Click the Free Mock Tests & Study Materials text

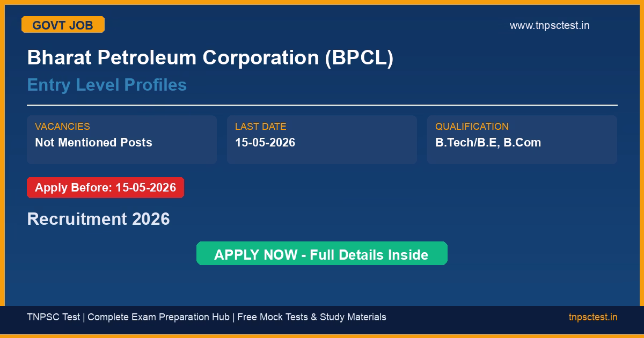pyautogui.click(x=311, y=317)
